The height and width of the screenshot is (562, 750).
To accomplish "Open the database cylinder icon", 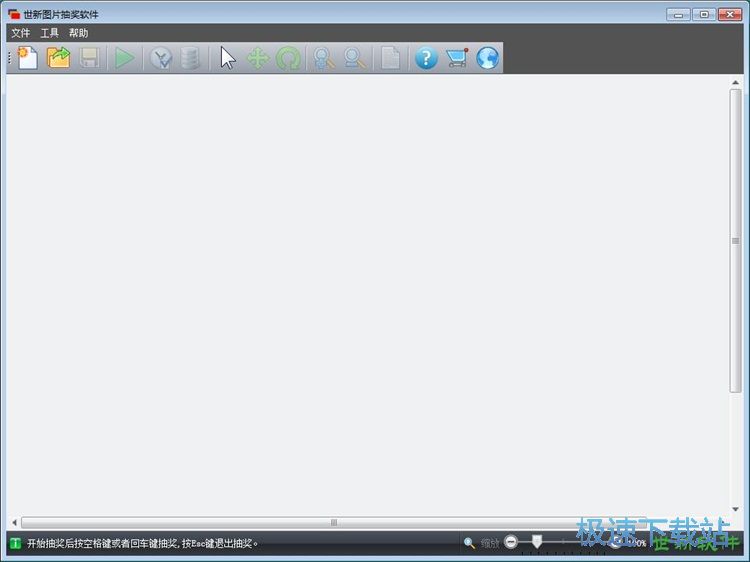I will tap(190, 58).
